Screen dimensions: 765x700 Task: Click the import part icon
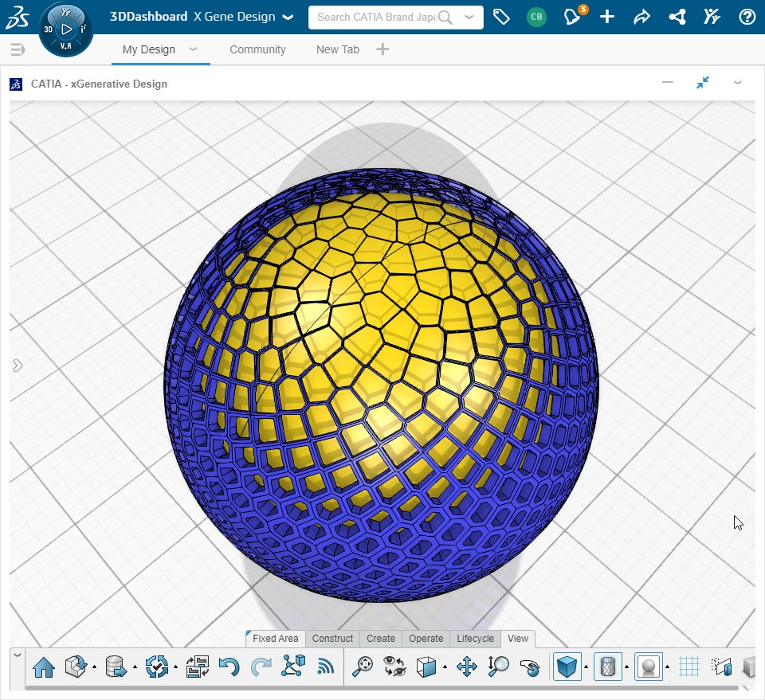click(x=76, y=667)
